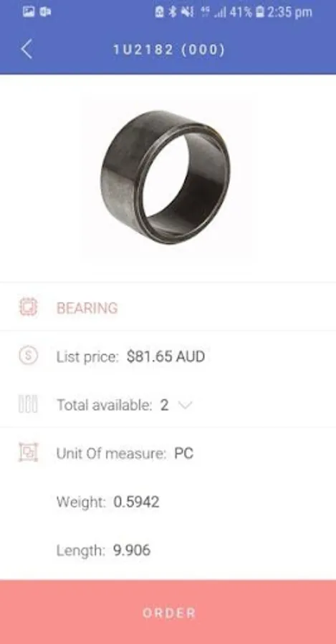Image resolution: width=336 pixels, height=644 pixels.
Task: Tap the stock bars icon beside Total available
Action: tap(29, 404)
